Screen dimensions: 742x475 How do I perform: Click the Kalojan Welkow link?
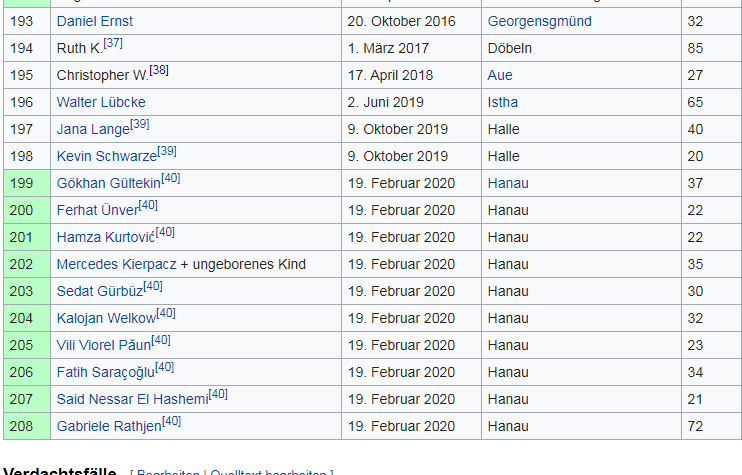point(106,318)
